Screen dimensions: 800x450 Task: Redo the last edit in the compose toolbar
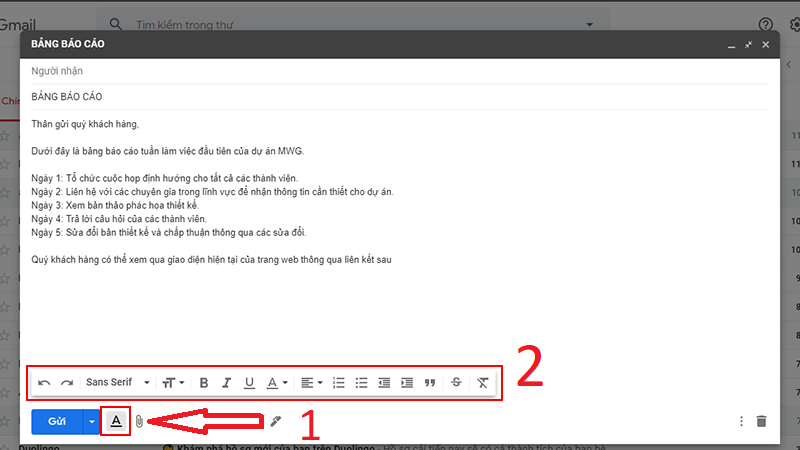67,383
